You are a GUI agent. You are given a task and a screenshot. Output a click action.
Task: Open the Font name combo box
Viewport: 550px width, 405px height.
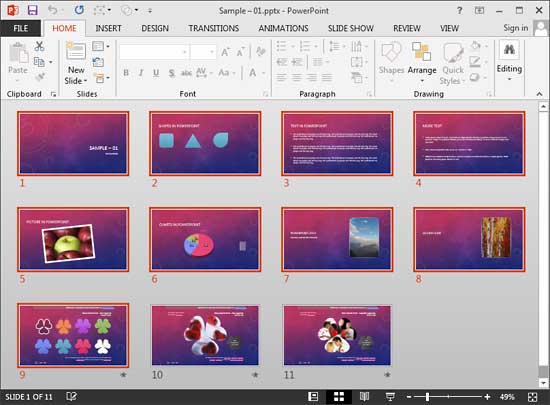(154, 52)
